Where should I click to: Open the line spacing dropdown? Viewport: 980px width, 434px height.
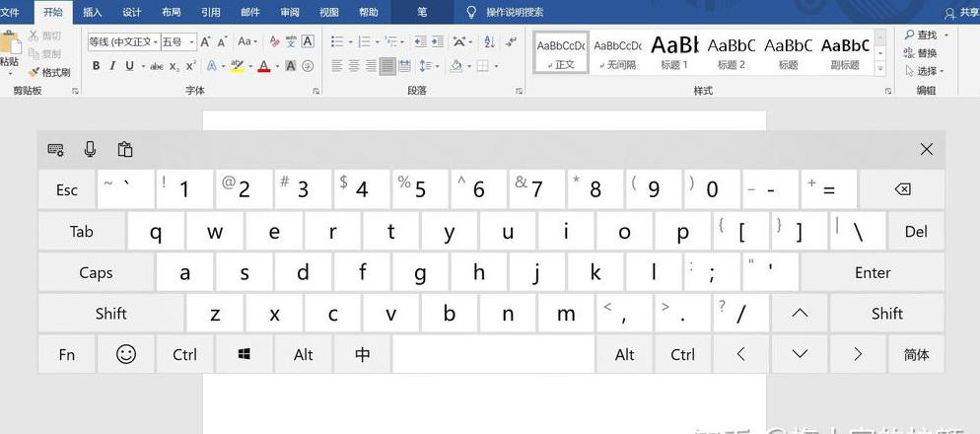pyautogui.click(x=428, y=66)
